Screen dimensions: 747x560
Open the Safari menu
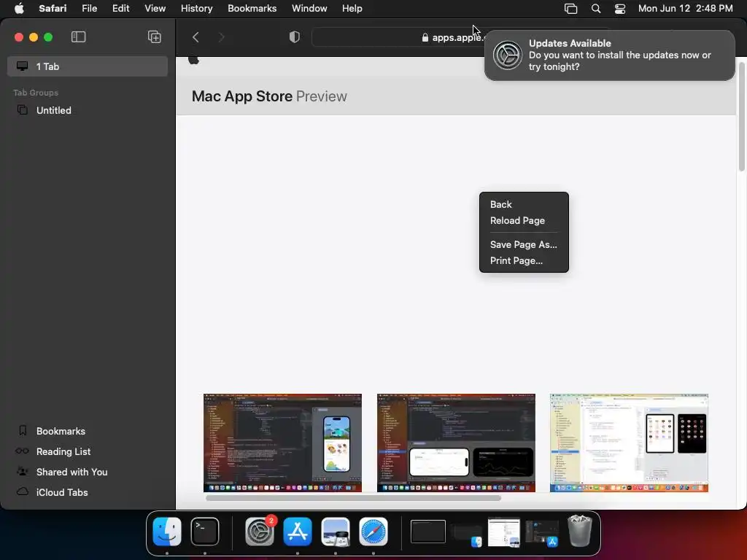point(53,8)
